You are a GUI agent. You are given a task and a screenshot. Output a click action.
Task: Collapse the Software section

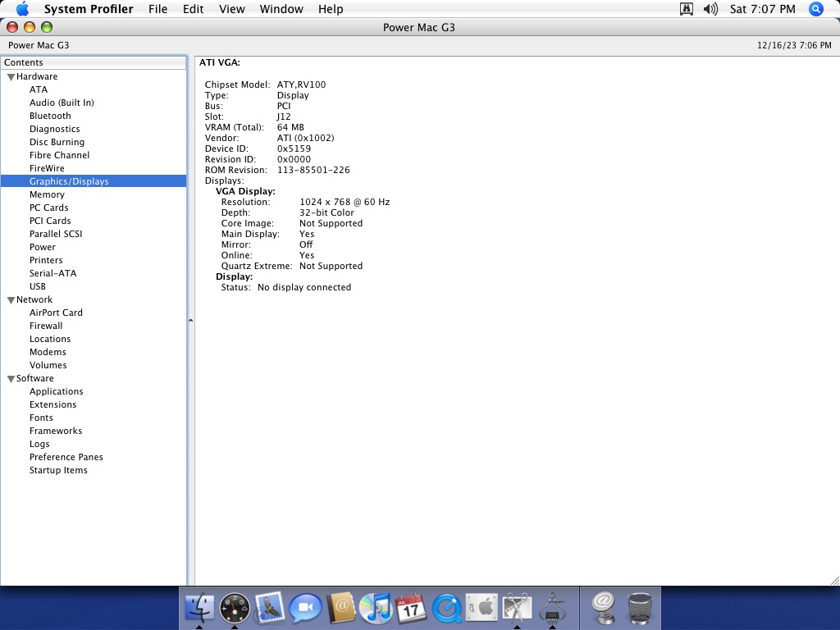pos(11,379)
